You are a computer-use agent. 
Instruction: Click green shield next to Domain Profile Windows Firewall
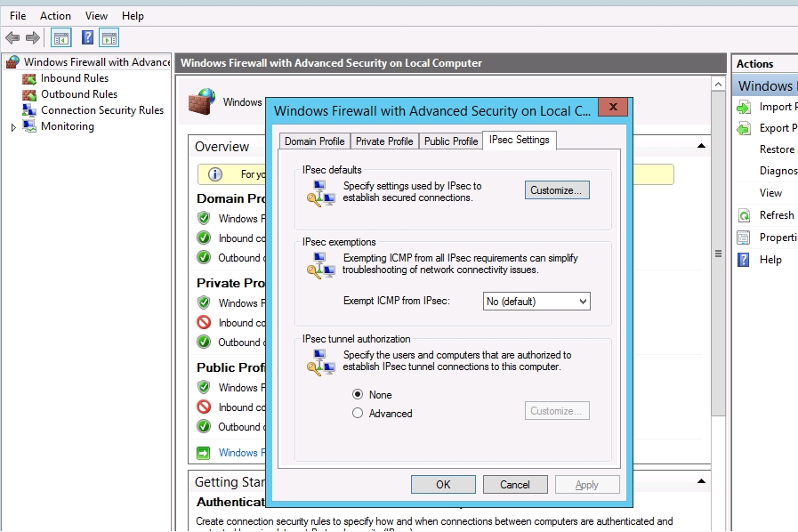pyautogui.click(x=204, y=218)
